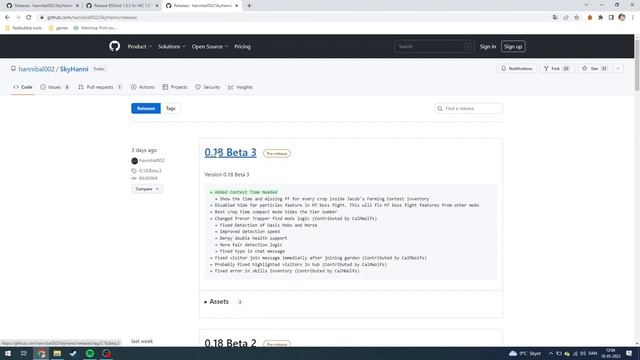Open Chrome three-dot menu
Screen dimensions: 640x360
tap(633, 18)
